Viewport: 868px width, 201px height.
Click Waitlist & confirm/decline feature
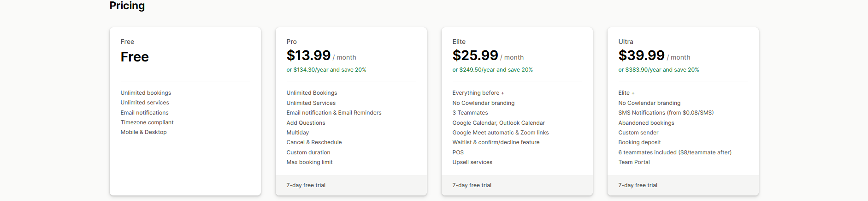[x=496, y=142]
